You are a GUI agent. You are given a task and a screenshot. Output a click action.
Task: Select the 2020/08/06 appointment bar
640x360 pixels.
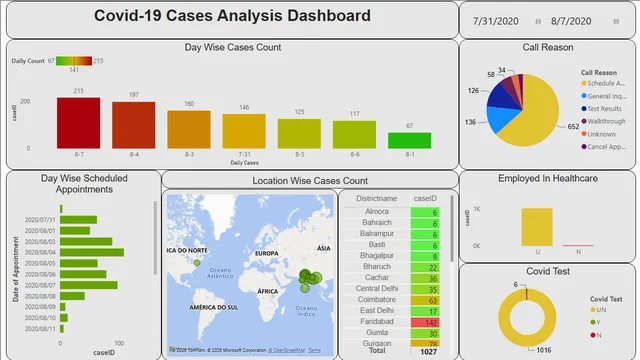point(83,274)
